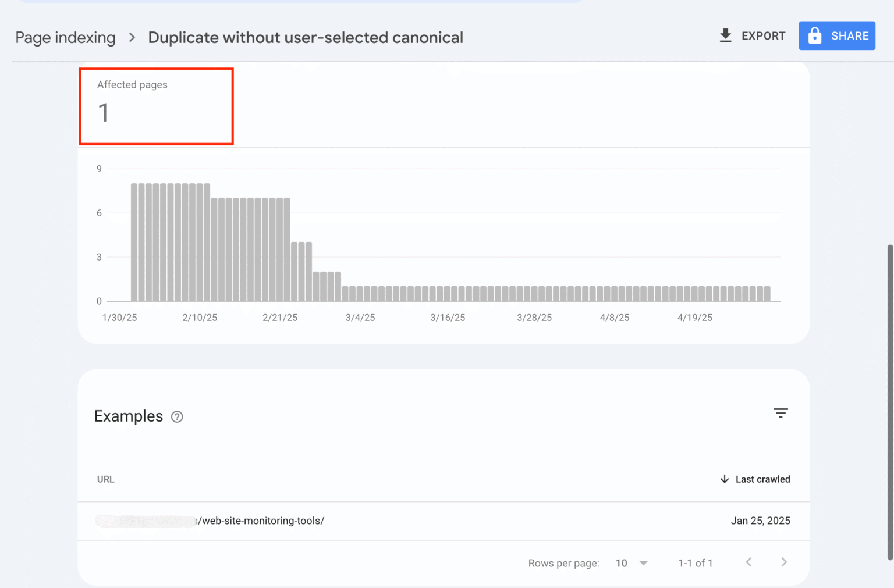The image size is (894, 588).
Task: Click the 1-1 of 1 pagination label
Action: pos(695,562)
